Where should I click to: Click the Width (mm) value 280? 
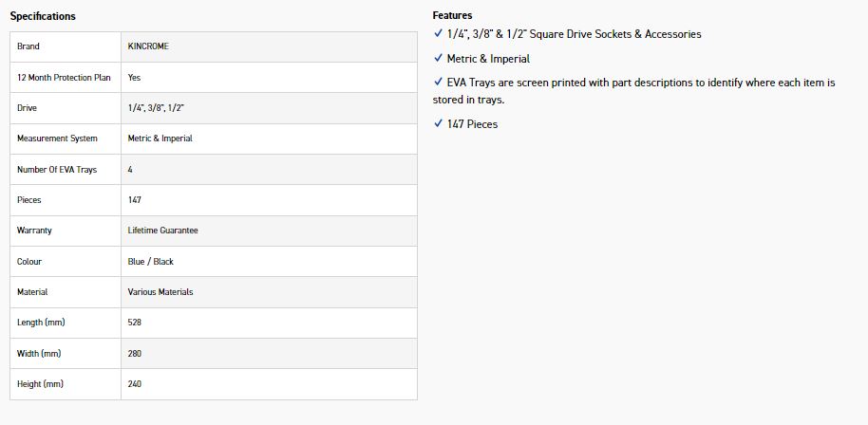[135, 354]
